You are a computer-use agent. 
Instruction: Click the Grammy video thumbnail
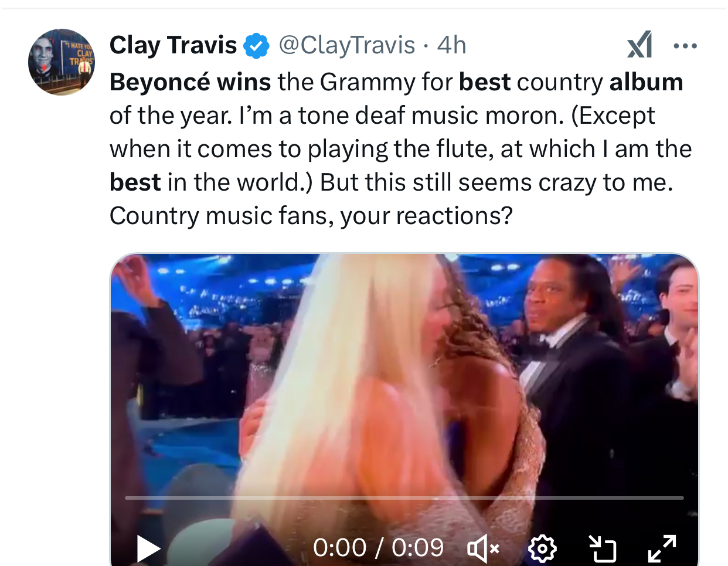pyautogui.click(x=404, y=381)
